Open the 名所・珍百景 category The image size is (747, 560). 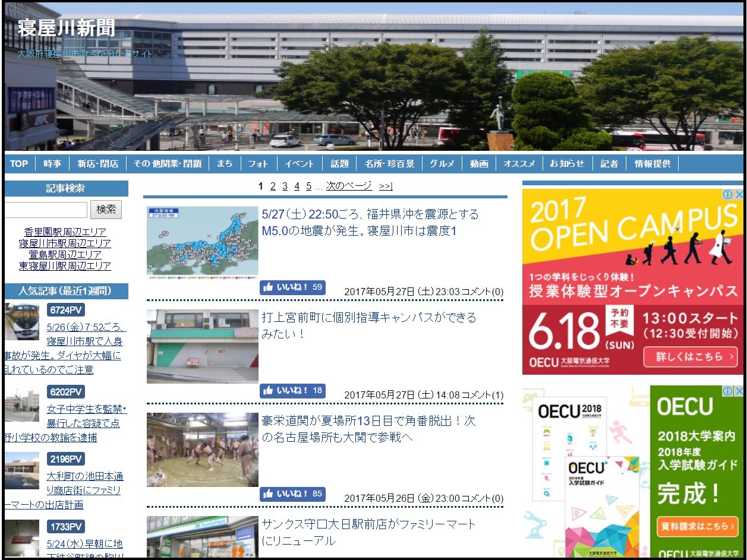[390, 164]
